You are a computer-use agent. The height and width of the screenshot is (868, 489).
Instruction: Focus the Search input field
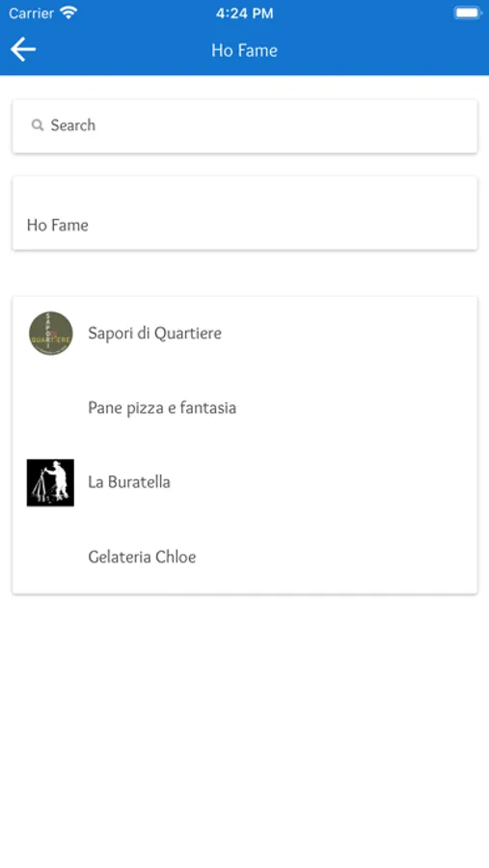(x=245, y=126)
